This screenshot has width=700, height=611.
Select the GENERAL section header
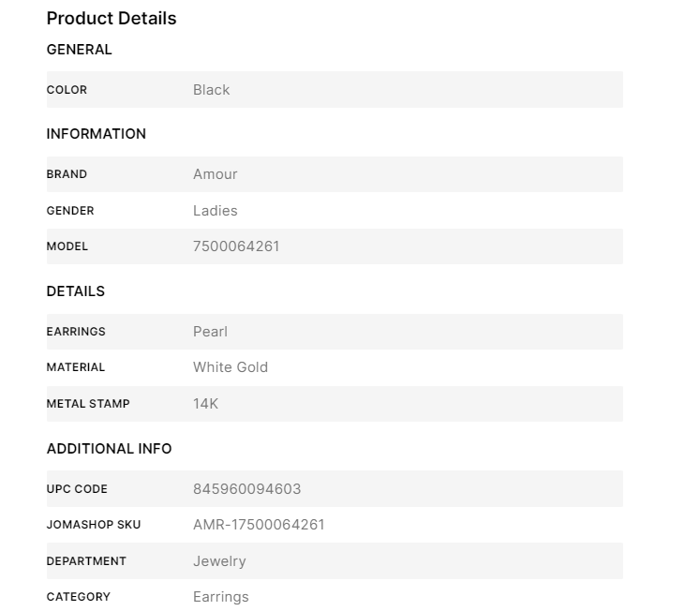[79, 50]
